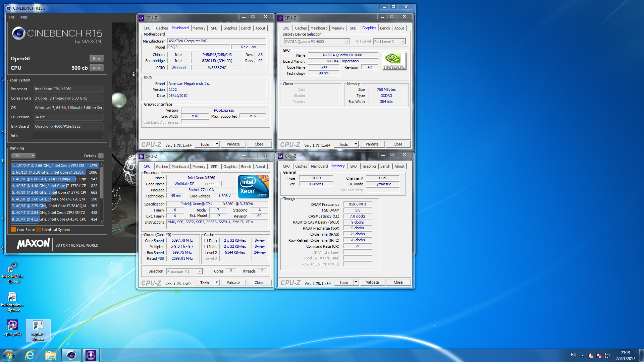This screenshot has height=362, width=644.
Task: Click the Core Speed value 5397.78 MHz
Action: point(182,241)
